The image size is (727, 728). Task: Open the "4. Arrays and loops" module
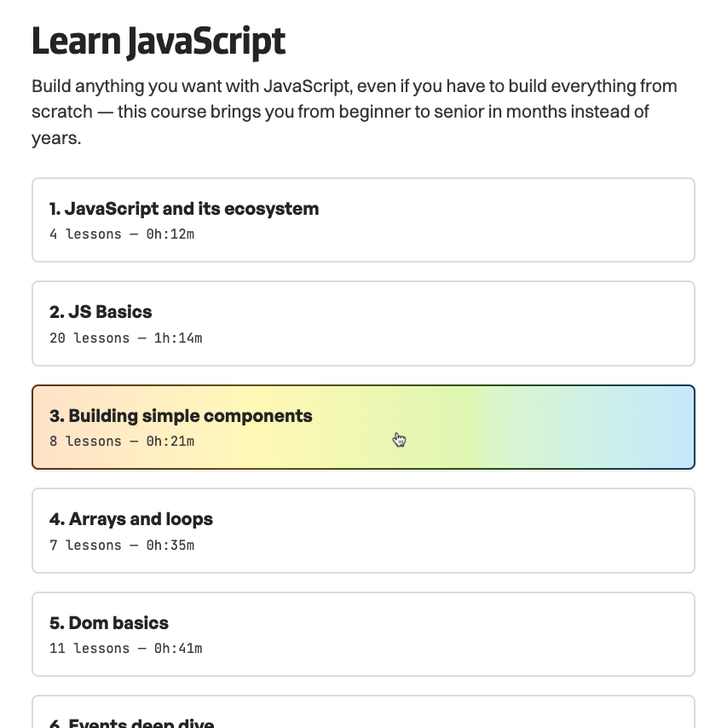[130, 519]
